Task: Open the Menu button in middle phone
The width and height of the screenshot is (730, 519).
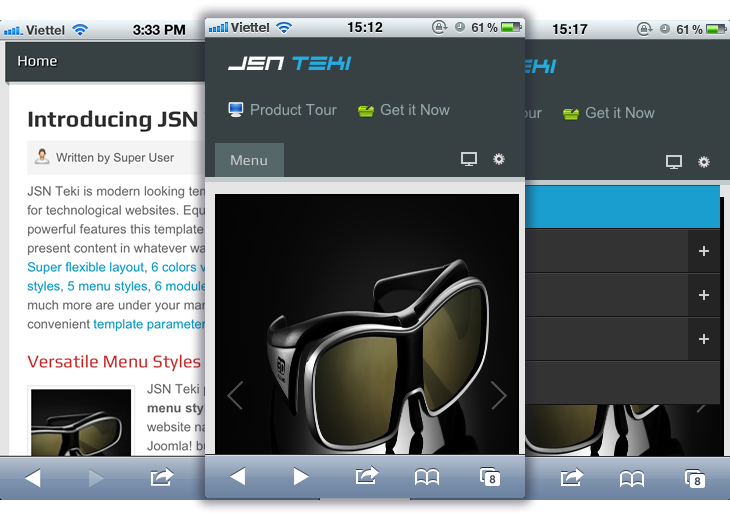Action: (x=249, y=160)
